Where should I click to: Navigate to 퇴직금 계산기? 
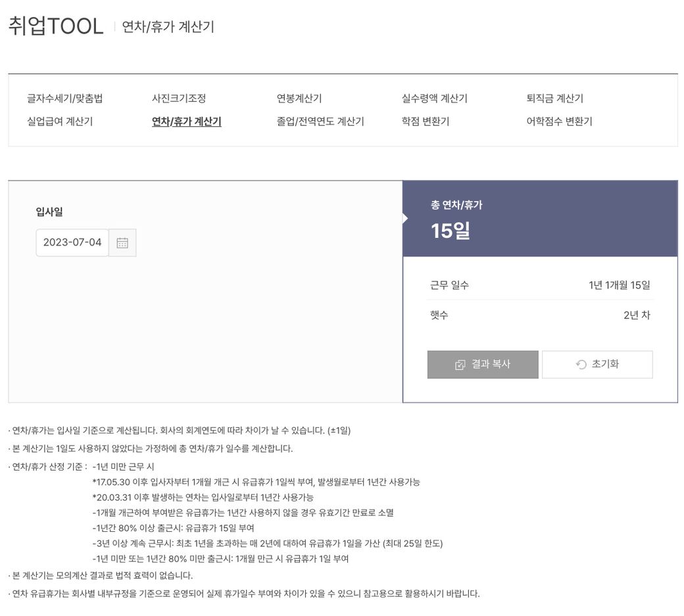pos(554,99)
